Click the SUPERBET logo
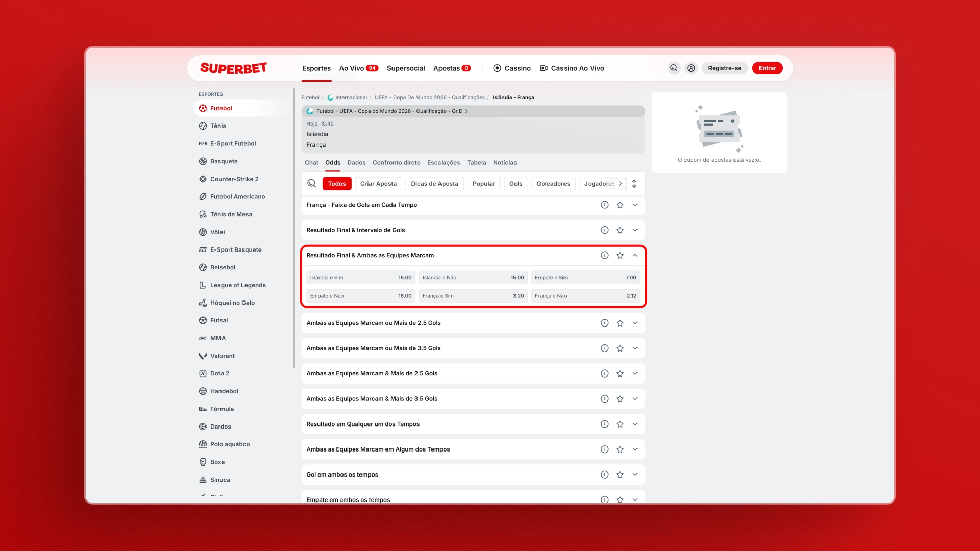 pos(233,68)
